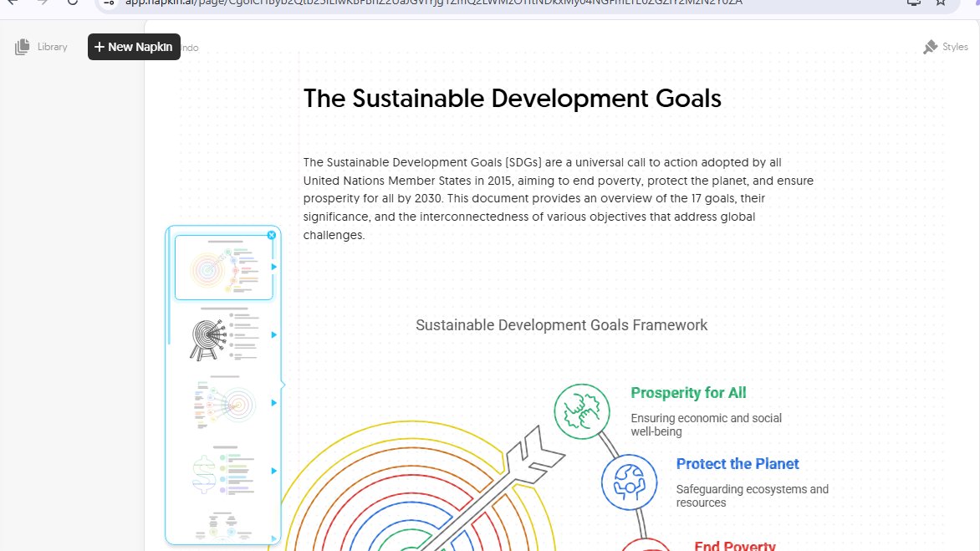The image size is (980, 551).
Task: Select the mirrored target list thumbnail
Action: coord(224,403)
